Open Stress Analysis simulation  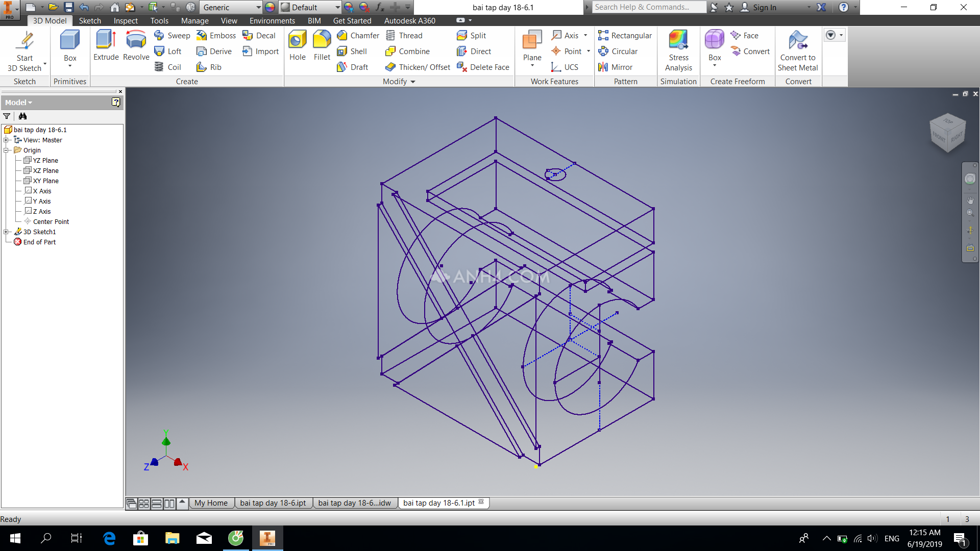click(678, 51)
